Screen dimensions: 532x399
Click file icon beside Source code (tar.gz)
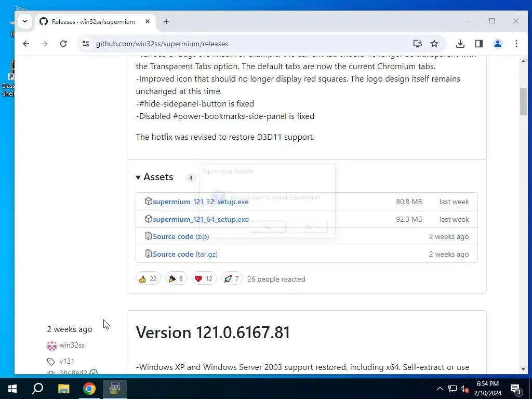pos(148,254)
